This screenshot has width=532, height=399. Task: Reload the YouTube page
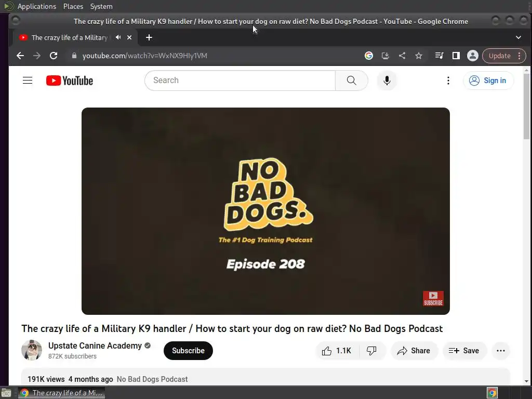click(54, 56)
